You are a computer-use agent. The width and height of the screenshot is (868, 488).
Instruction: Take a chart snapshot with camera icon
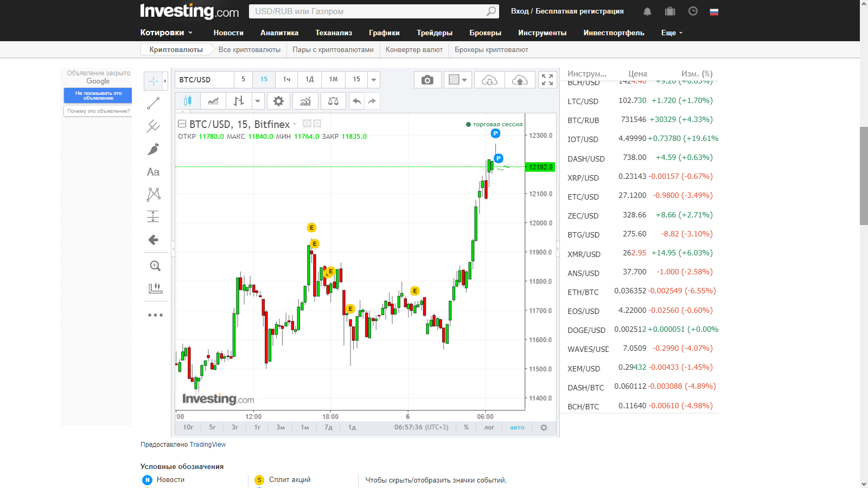point(427,80)
